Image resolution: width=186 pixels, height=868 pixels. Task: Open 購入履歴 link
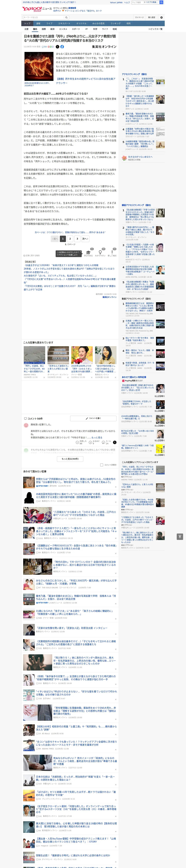(x=152, y=18)
